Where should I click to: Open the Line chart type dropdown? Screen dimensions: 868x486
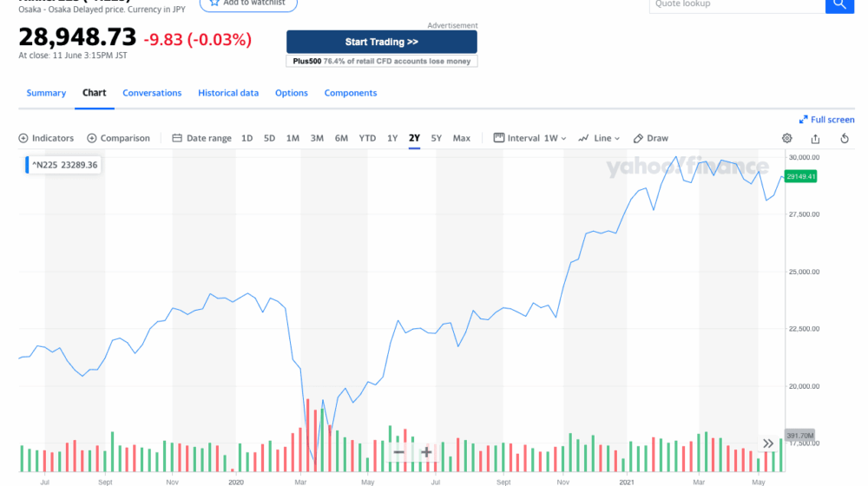pos(600,138)
